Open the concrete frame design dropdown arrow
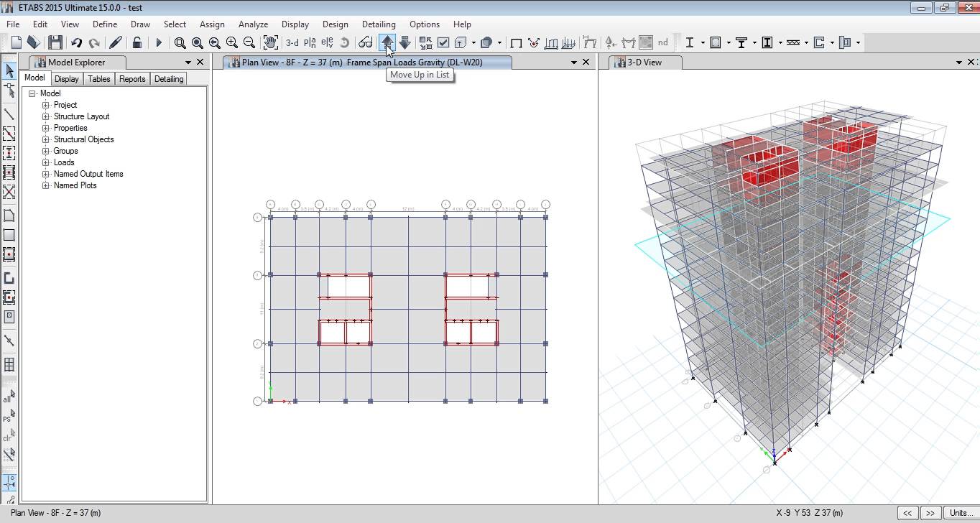980x523 pixels. click(x=729, y=43)
